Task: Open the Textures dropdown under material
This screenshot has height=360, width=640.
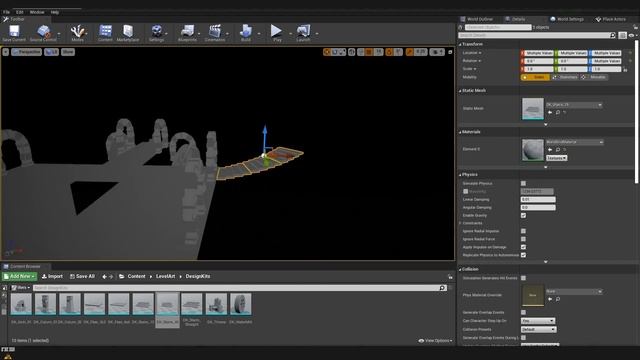Action: (x=557, y=158)
